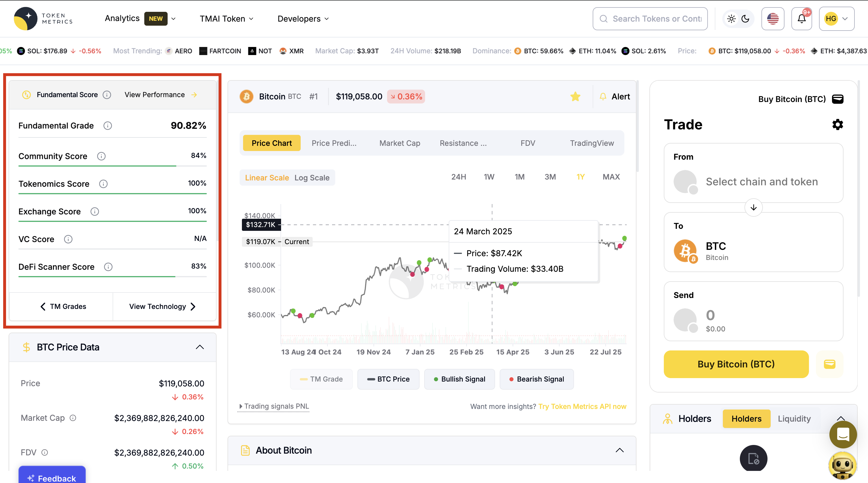Select the Resistance tab
This screenshot has height=483, width=868.
pos(463,143)
